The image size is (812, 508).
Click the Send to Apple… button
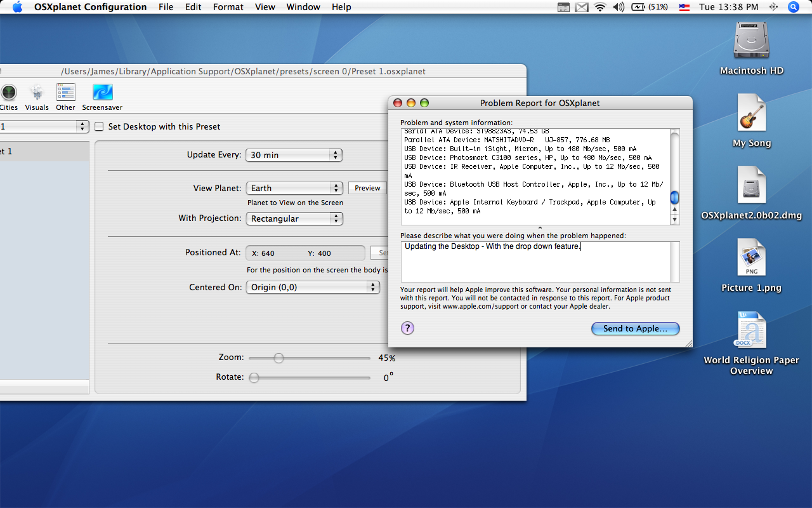point(635,328)
